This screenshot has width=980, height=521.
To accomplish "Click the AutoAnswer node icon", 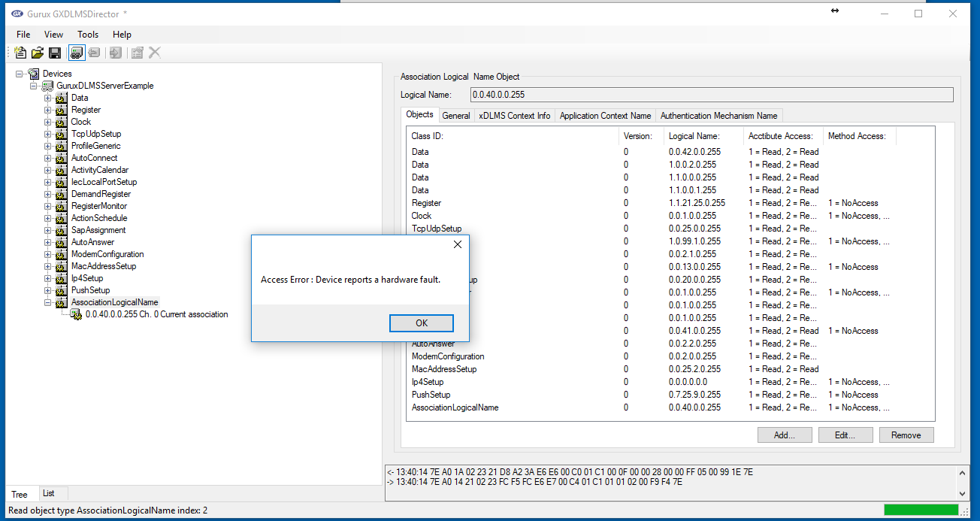I will point(62,242).
